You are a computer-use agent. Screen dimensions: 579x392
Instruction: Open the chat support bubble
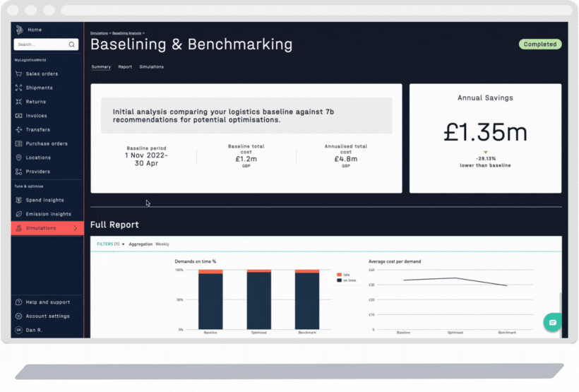point(553,322)
